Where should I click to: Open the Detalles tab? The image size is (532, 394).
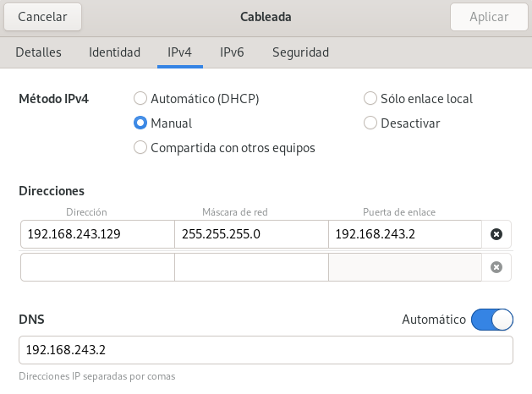tap(38, 52)
